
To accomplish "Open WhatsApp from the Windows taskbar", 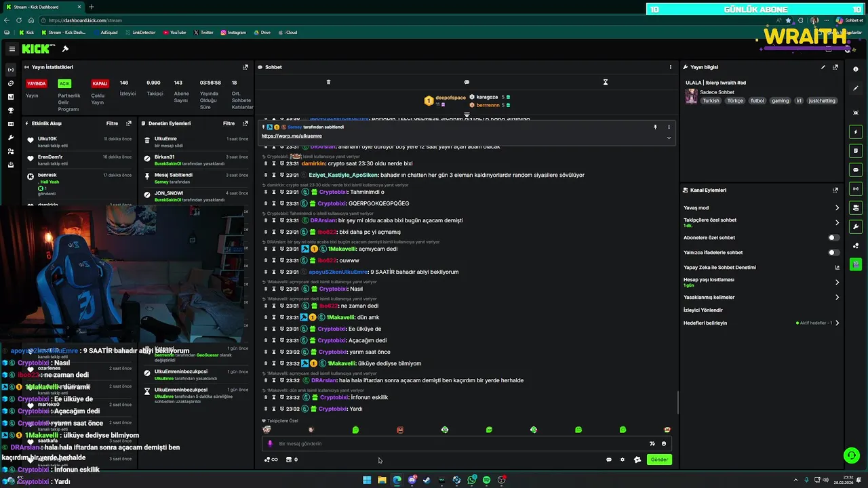I will coord(471,480).
